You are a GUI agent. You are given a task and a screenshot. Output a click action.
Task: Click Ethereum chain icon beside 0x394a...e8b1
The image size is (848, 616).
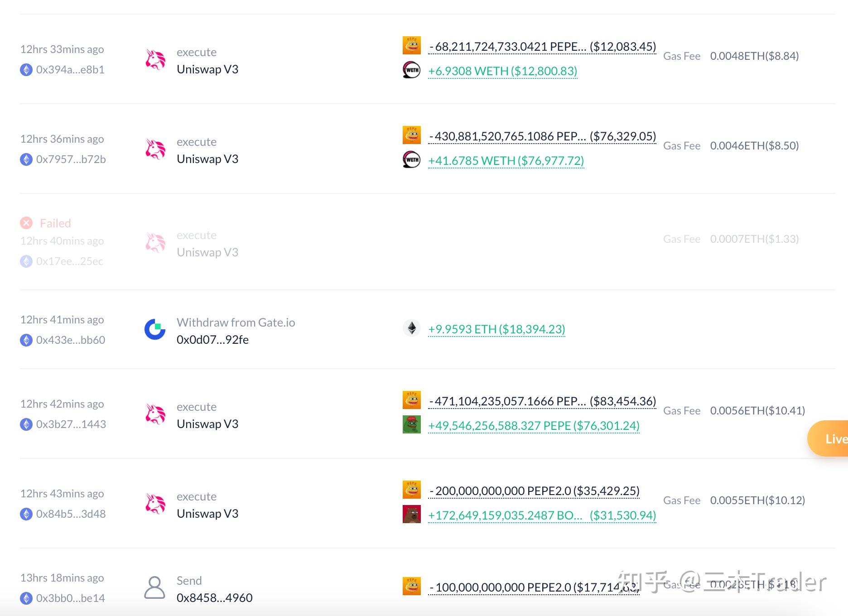tap(26, 70)
